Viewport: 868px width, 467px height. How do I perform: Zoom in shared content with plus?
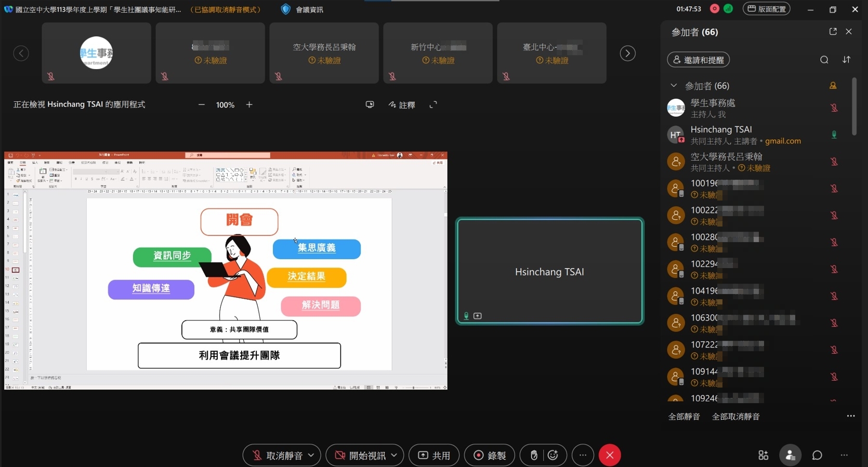[249, 105]
